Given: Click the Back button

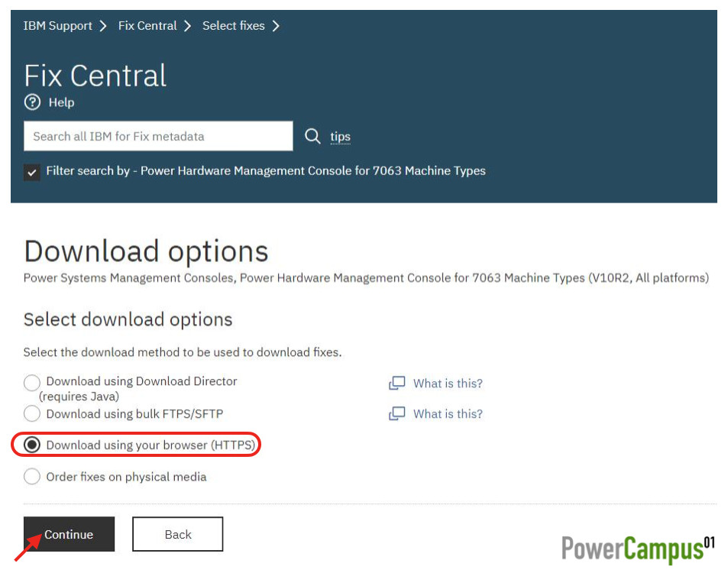Looking at the screenshot, I should click(178, 534).
